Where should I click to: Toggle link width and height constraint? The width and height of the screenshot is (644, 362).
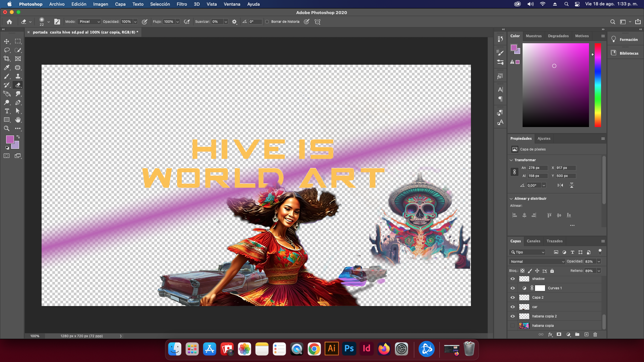(x=515, y=172)
